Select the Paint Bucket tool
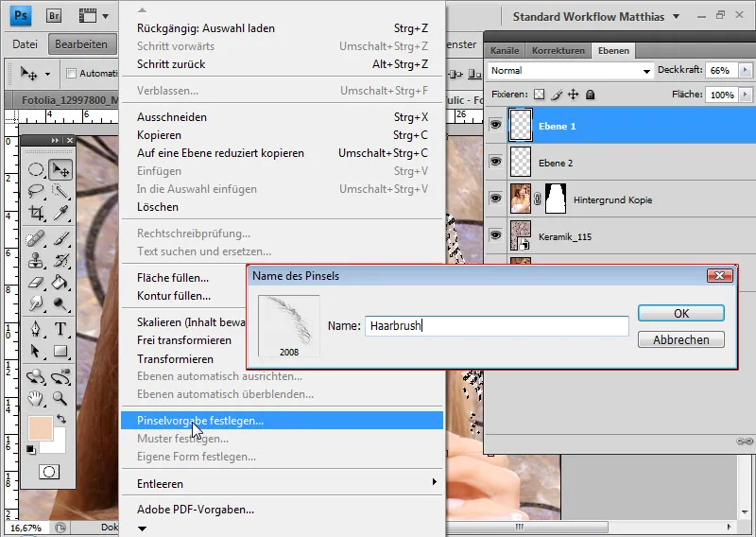 pyautogui.click(x=60, y=282)
